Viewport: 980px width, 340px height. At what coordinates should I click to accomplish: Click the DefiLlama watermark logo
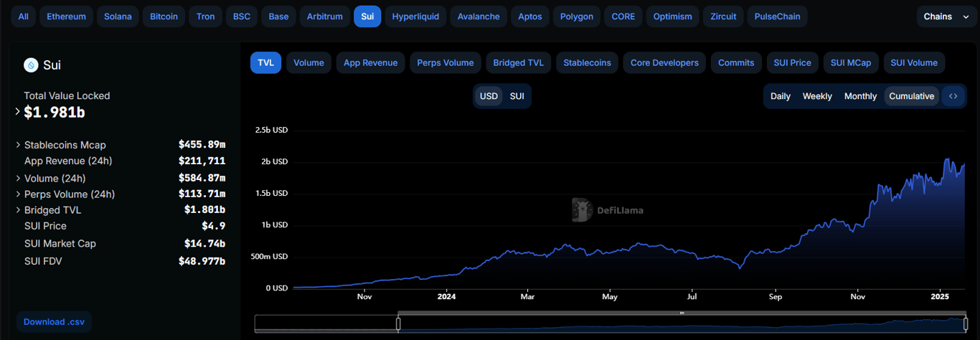(x=607, y=210)
